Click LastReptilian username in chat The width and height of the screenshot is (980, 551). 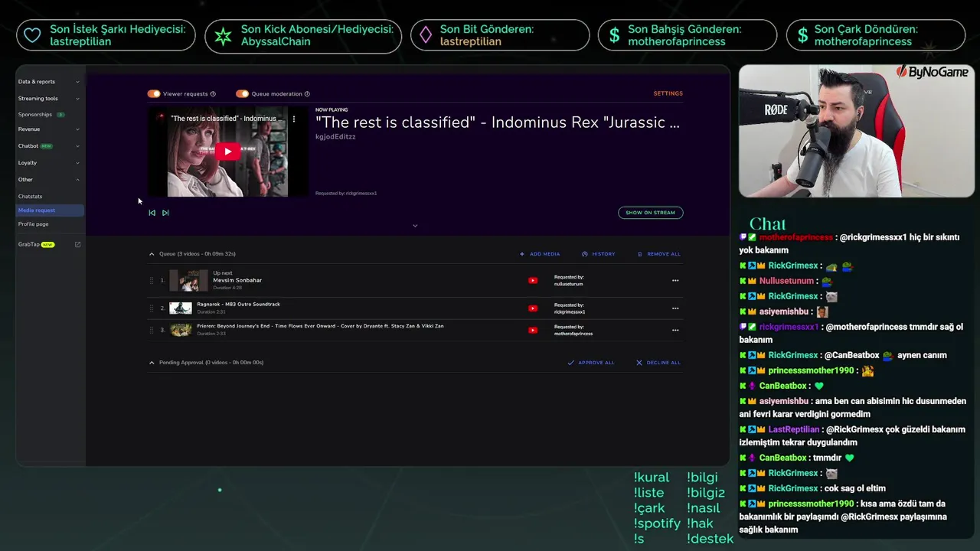click(793, 429)
